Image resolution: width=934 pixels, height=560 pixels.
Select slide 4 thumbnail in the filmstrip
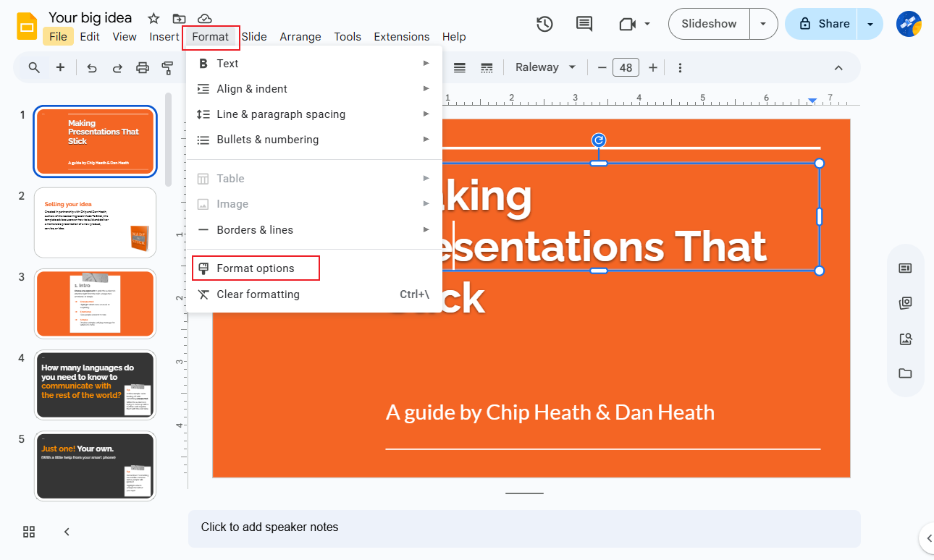(95, 385)
